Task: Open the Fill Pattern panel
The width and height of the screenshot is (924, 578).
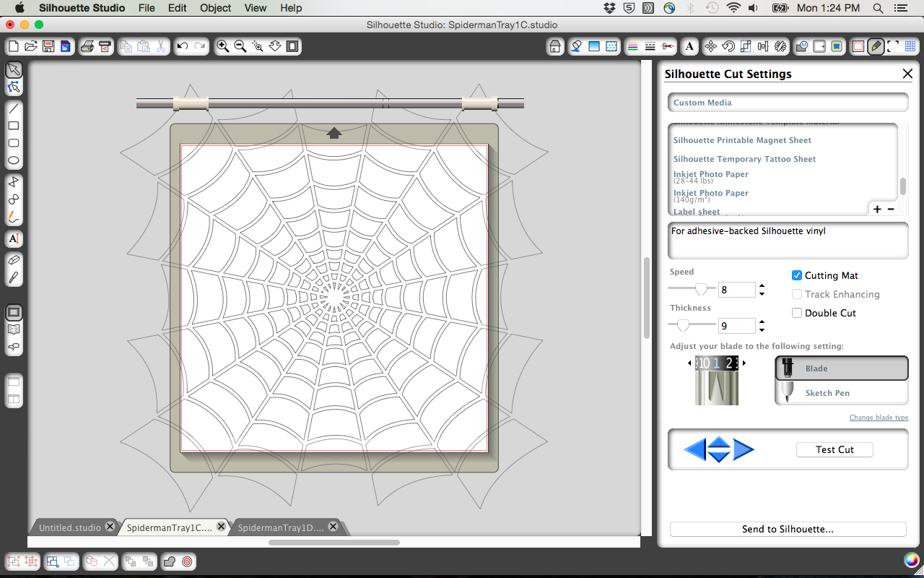Action: point(611,46)
